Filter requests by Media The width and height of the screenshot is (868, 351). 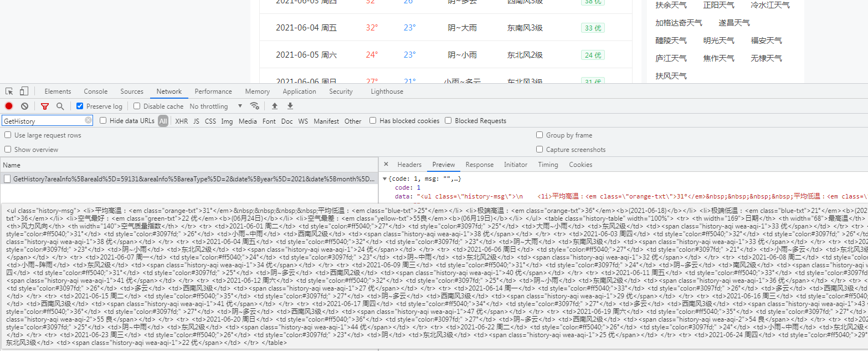point(248,121)
